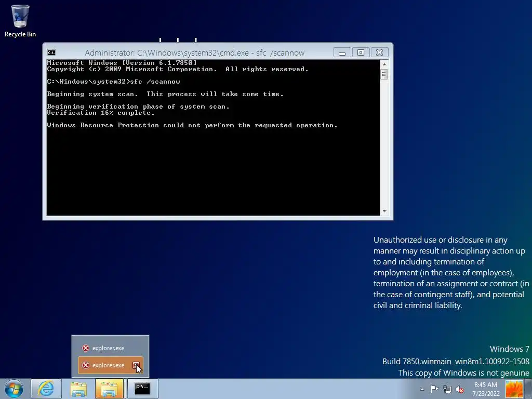
Task: Click the 'sfc /scannow' command line text
Action: pyautogui.click(x=155, y=82)
